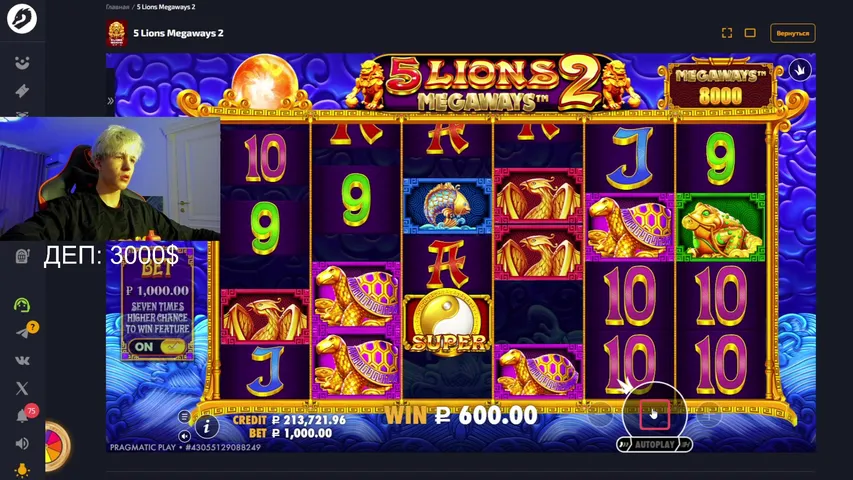Switch to theater view rectangle icon

click(750, 33)
